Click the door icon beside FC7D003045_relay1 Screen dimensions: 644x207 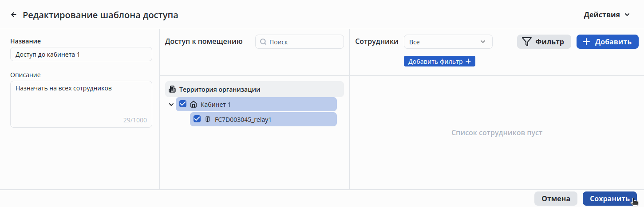[207, 120]
